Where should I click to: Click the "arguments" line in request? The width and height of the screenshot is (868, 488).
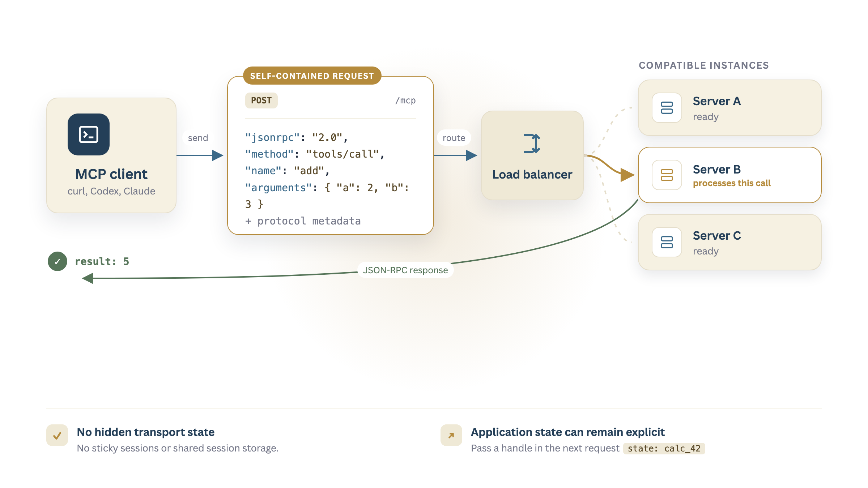pos(327,196)
